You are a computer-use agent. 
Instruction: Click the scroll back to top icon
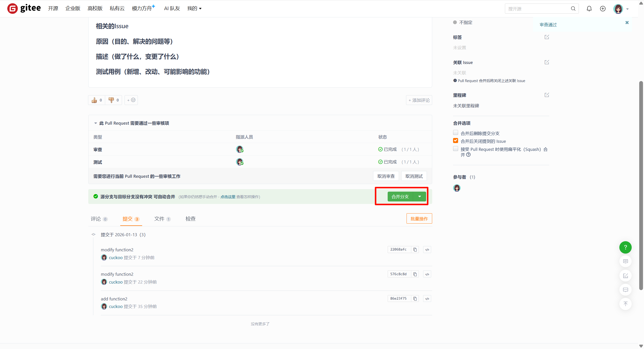625,304
